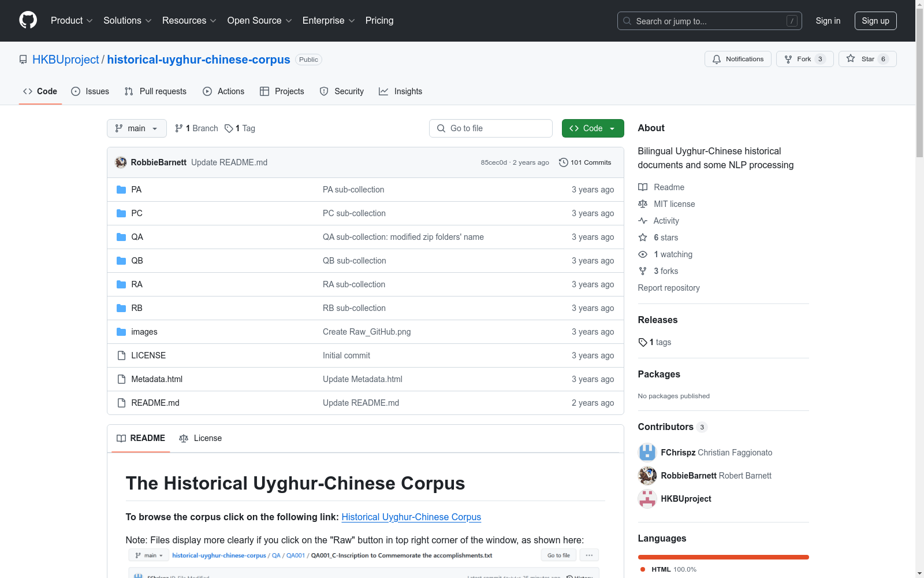Open the Historical Uyghur-Chinese Corpus link
The height and width of the screenshot is (578, 924).
click(411, 517)
